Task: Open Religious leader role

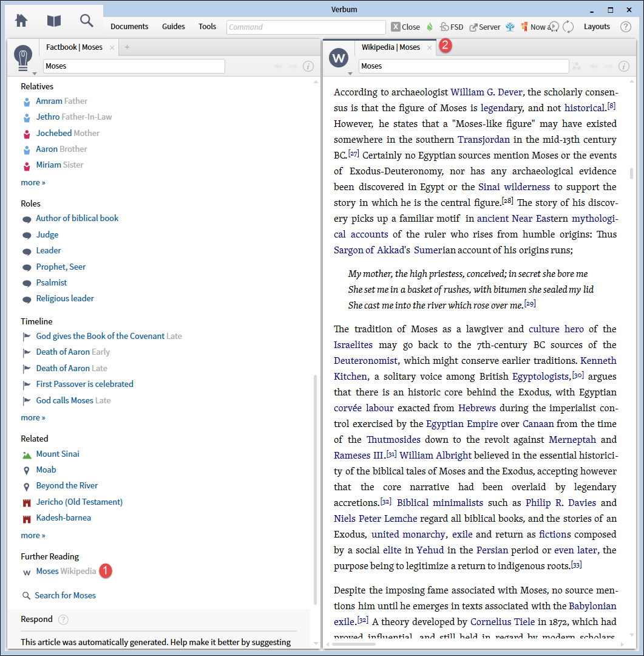Action: pyautogui.click(x=65, y=298)
